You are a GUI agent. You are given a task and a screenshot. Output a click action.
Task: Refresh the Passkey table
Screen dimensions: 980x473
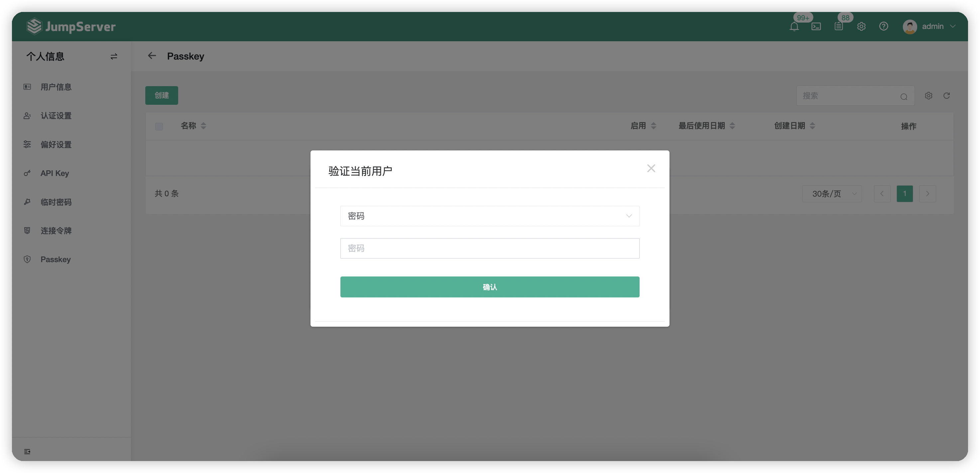(x=946, y=96)
